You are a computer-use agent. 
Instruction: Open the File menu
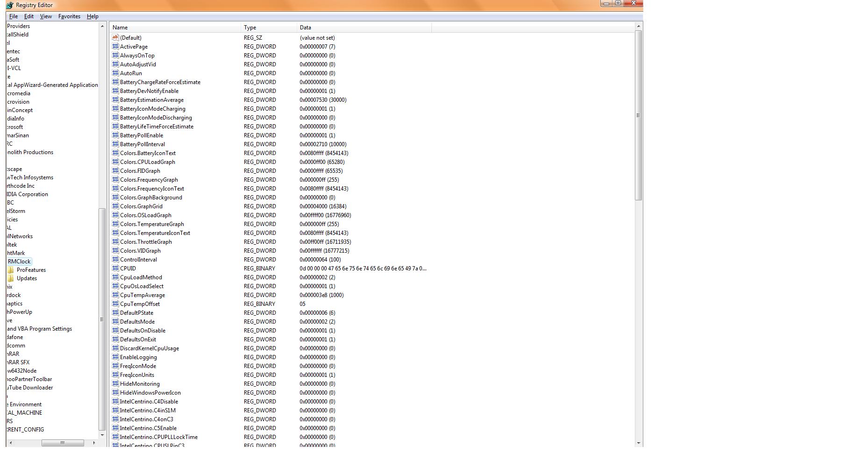click(14, 16)
